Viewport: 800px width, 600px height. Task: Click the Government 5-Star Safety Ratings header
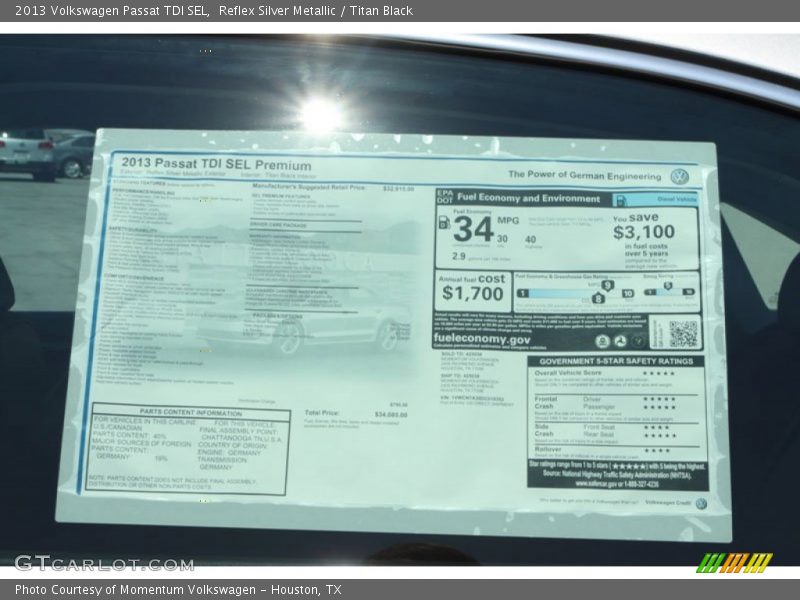click(616, 361)
